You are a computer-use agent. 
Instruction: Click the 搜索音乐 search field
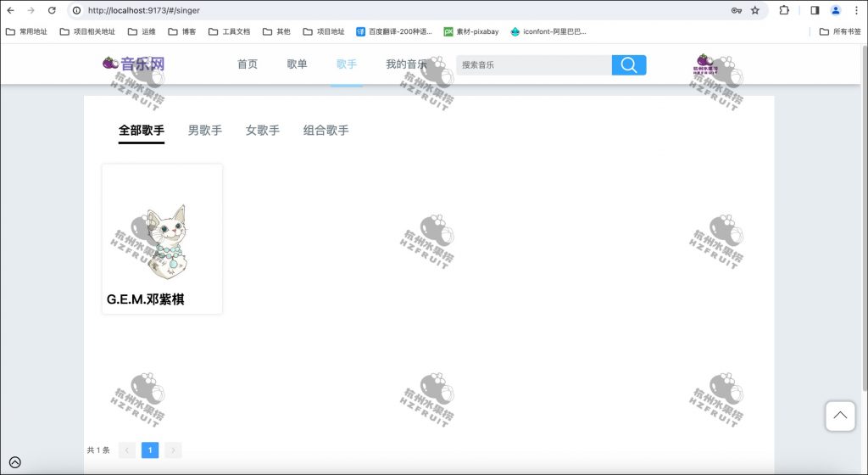point(534,64)
